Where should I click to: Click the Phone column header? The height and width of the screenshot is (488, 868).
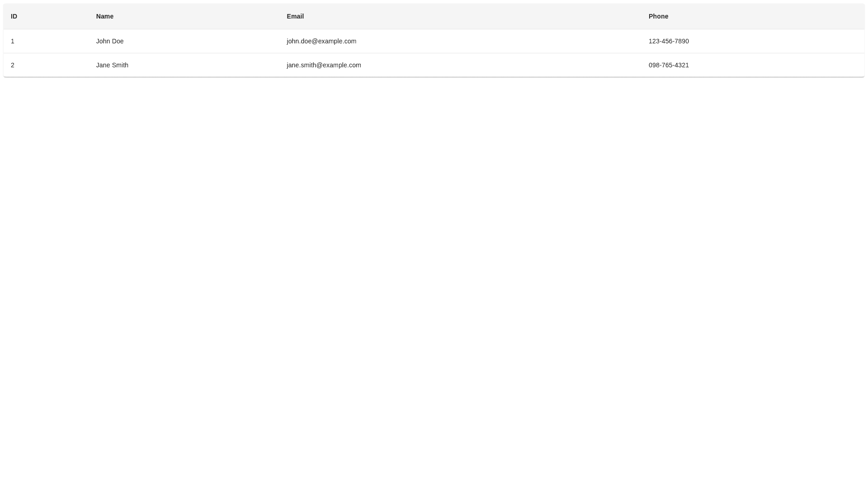tap(658, 16)
